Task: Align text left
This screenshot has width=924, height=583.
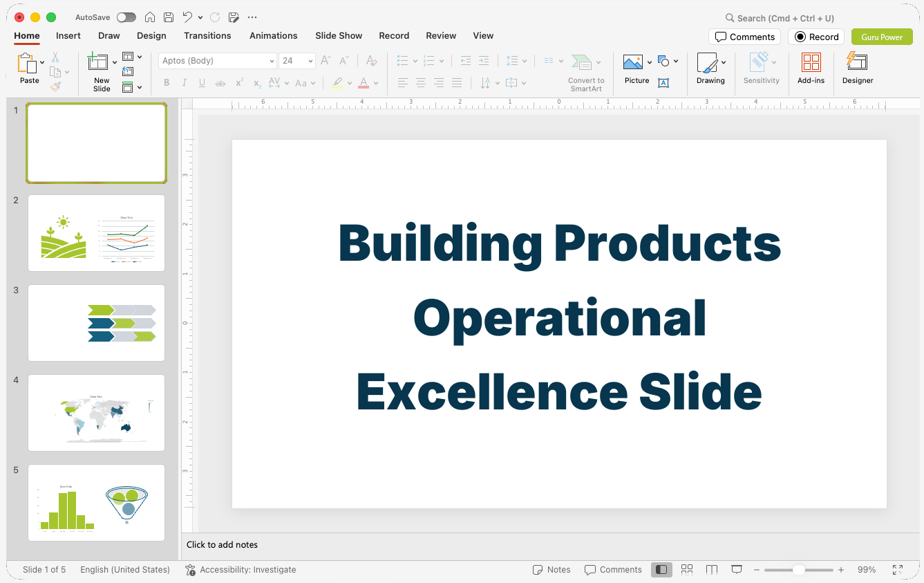Action: pos(402,83)
